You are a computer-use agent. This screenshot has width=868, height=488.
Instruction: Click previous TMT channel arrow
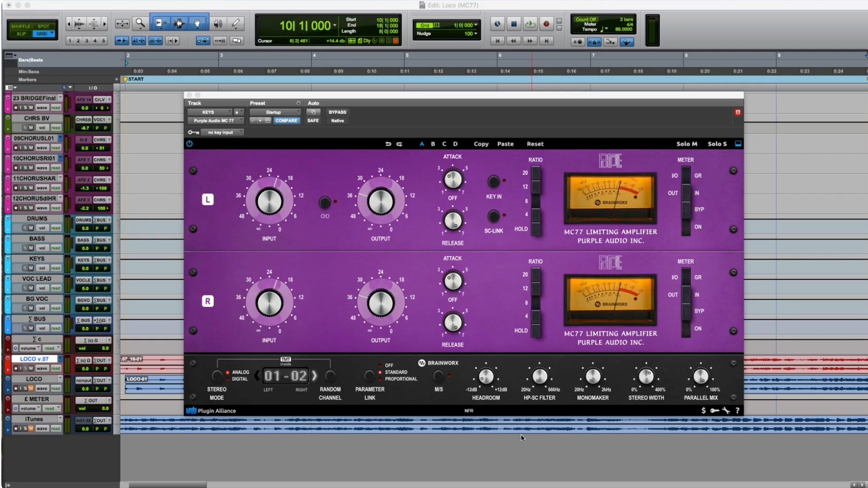(x=257, y=375)
